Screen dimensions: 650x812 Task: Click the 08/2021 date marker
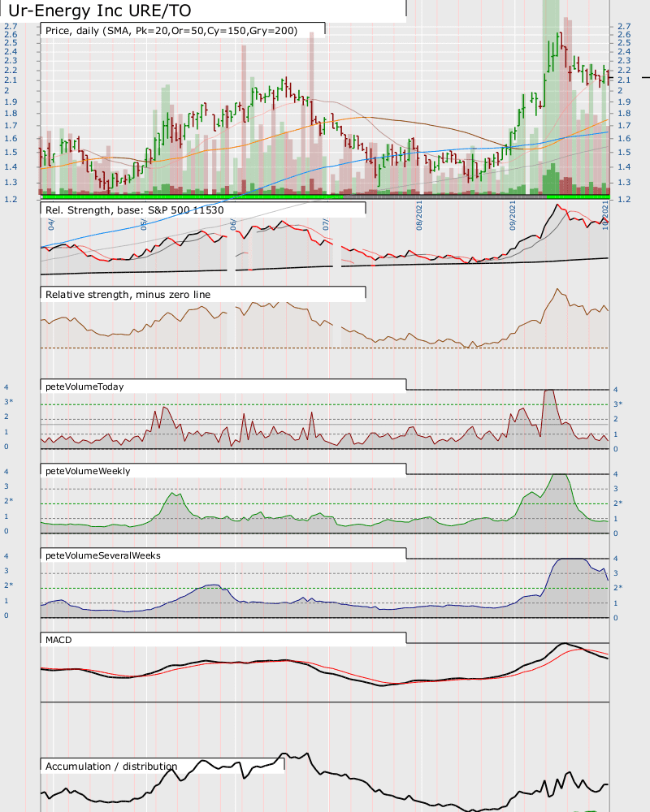pyautogui.click(x=419, y=215)
